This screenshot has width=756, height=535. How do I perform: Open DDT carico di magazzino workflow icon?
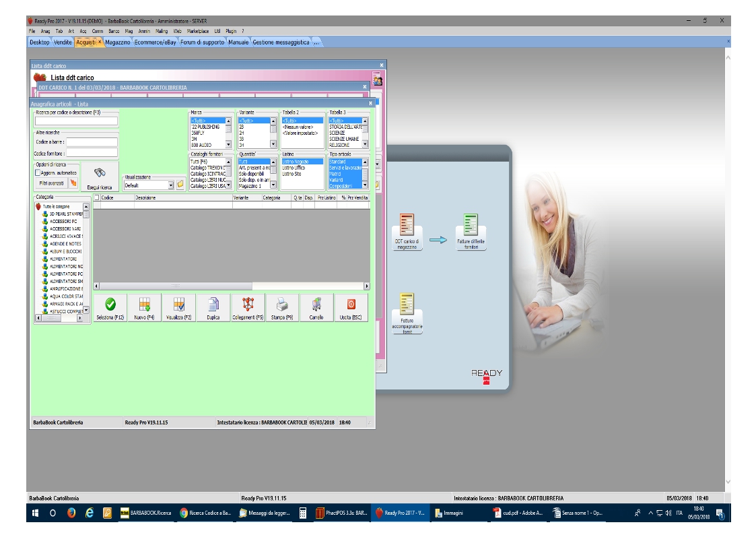pos(407,232)
